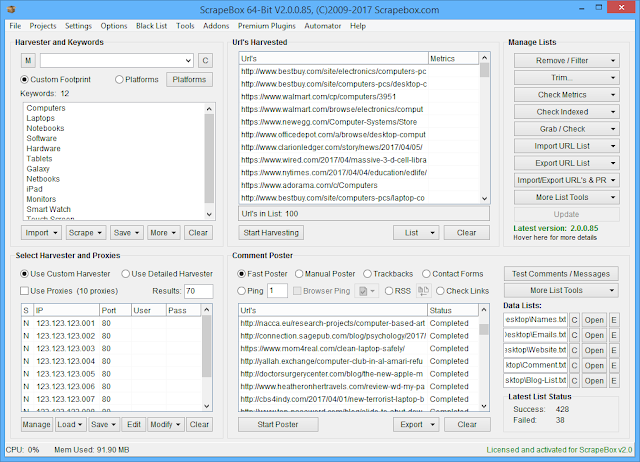Open the Scrape dropdown under the keywords list
640x462 pixels.
click(86, 233)
